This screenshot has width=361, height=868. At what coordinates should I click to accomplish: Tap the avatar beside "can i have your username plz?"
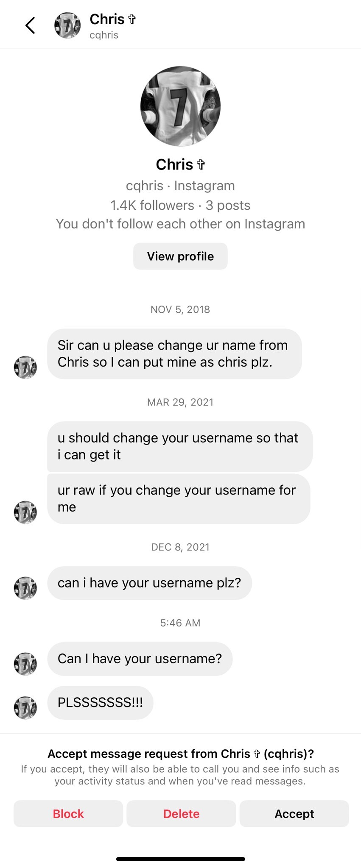click(25, 588)
